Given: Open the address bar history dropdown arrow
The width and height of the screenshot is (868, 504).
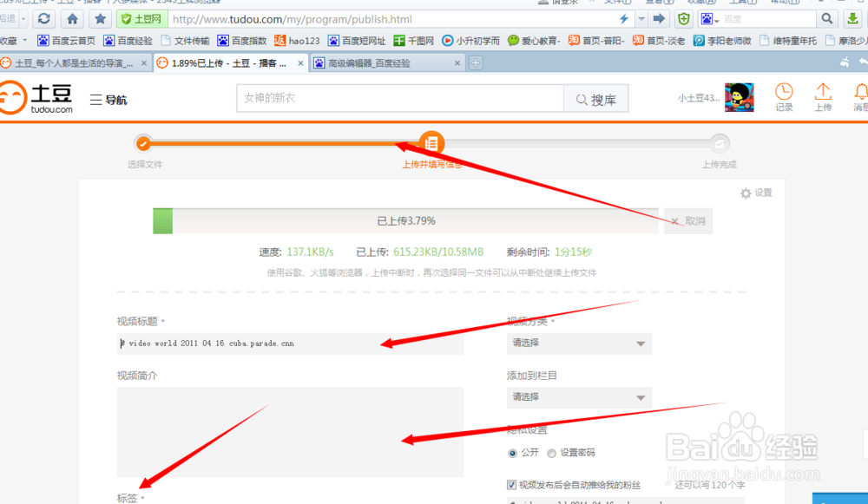Looking at the screenshot, I should [x=641, y=19].
